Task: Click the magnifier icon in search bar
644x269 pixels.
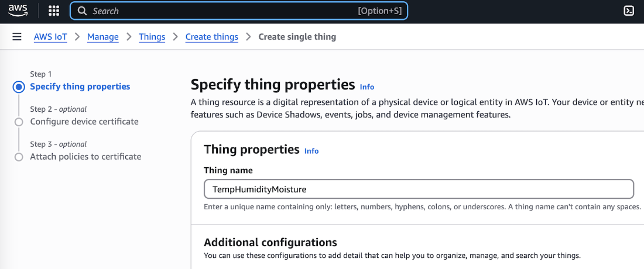Action: point(83,11)
